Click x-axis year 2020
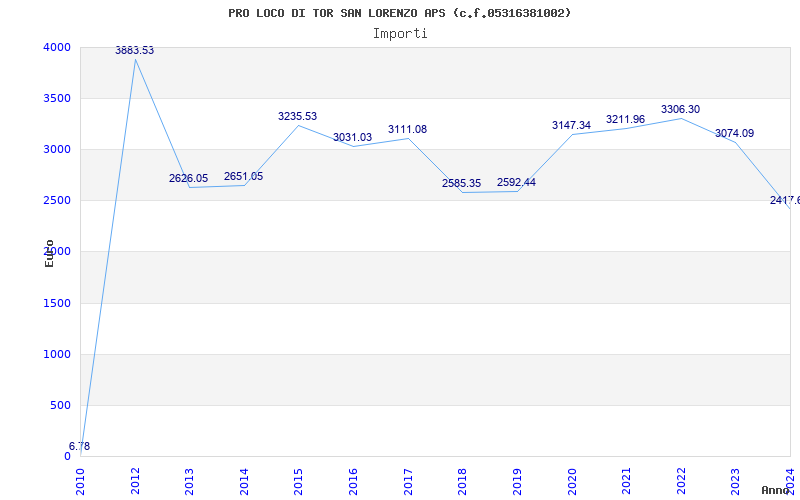The width and height of the screenshot is (800, 500). [572, 482]
